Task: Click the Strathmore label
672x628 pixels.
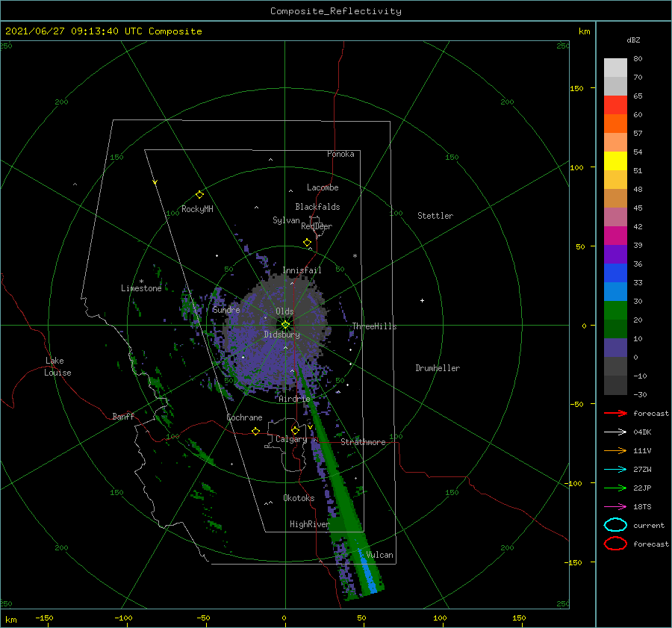Action: [363, 442]
